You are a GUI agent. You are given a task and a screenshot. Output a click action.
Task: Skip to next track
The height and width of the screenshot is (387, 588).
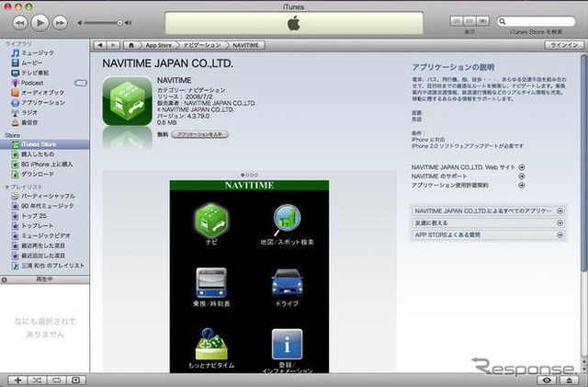pos(60,23)
